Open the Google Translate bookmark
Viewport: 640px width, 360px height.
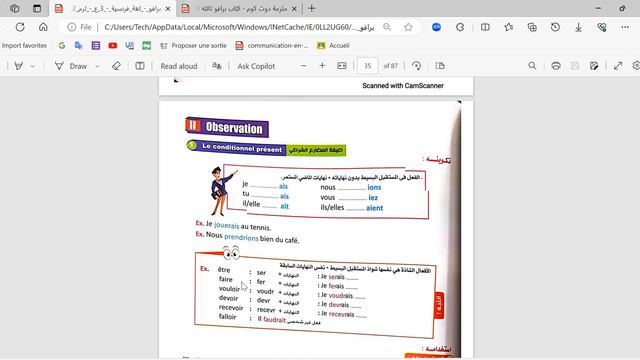79,45
